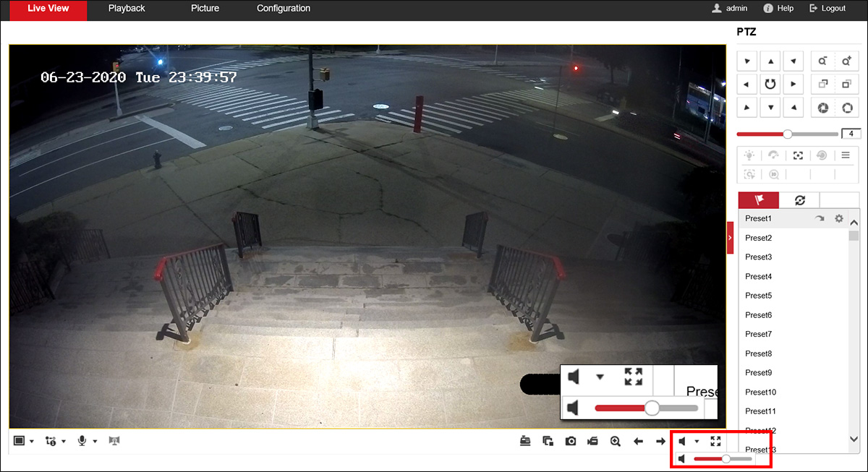Open the Help link
The image size is (868, 472).
(x=778, y=9)
